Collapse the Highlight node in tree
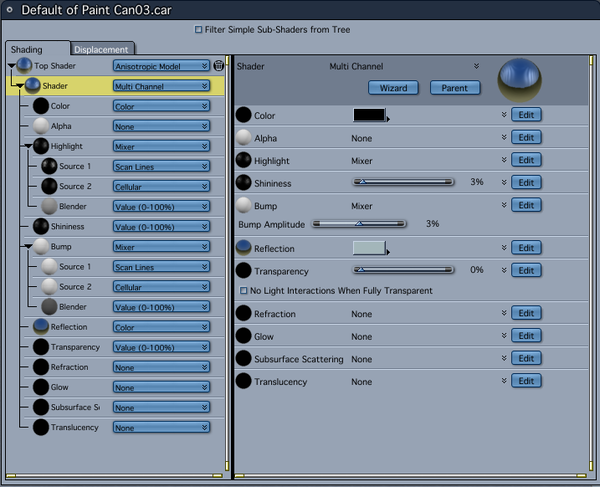This screenshot has height=487, width=600. (28, 146)
